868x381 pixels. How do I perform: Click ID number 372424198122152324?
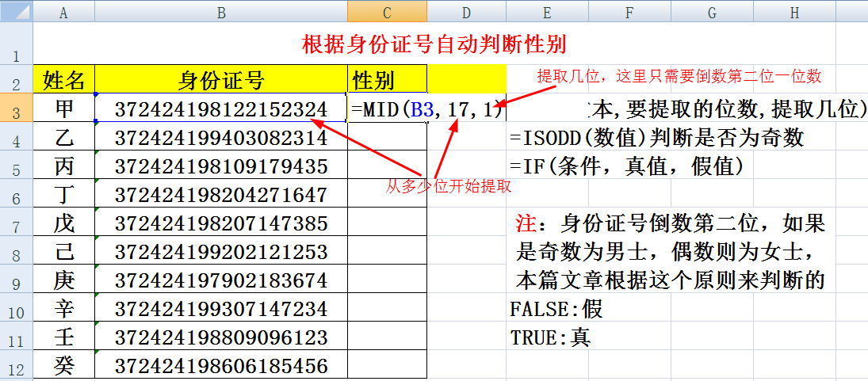click(x=221, y=109)
